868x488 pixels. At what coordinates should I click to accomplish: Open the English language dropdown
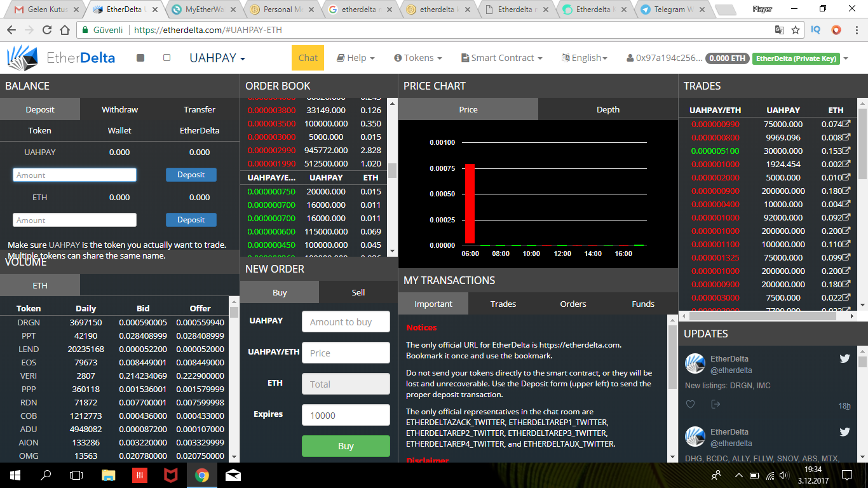tap(585, 58)
